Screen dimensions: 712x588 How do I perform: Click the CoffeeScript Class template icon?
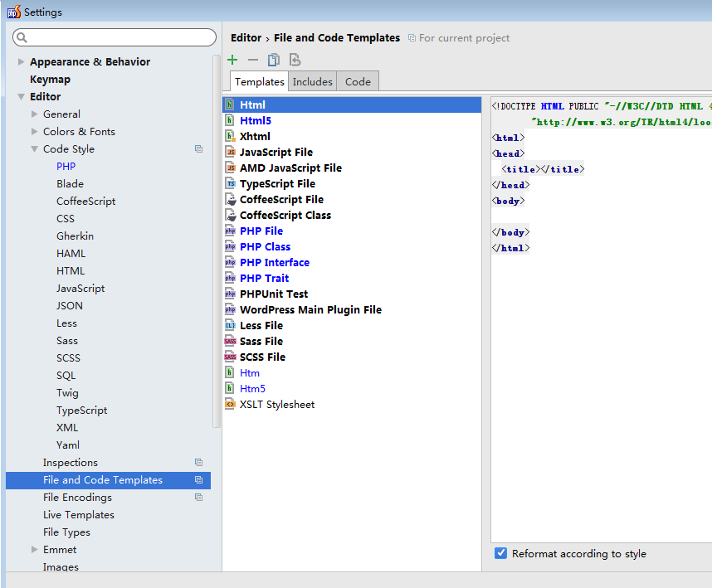pos(231,215)
